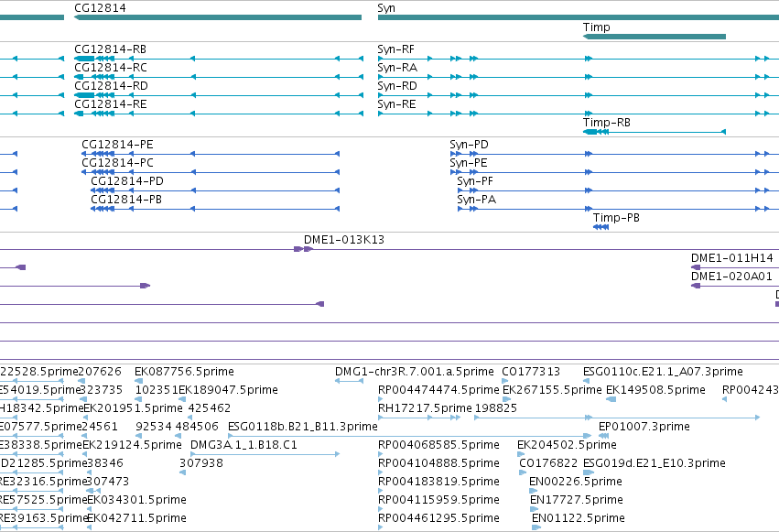Click the RP004115959.5prime label

point(438,500)
